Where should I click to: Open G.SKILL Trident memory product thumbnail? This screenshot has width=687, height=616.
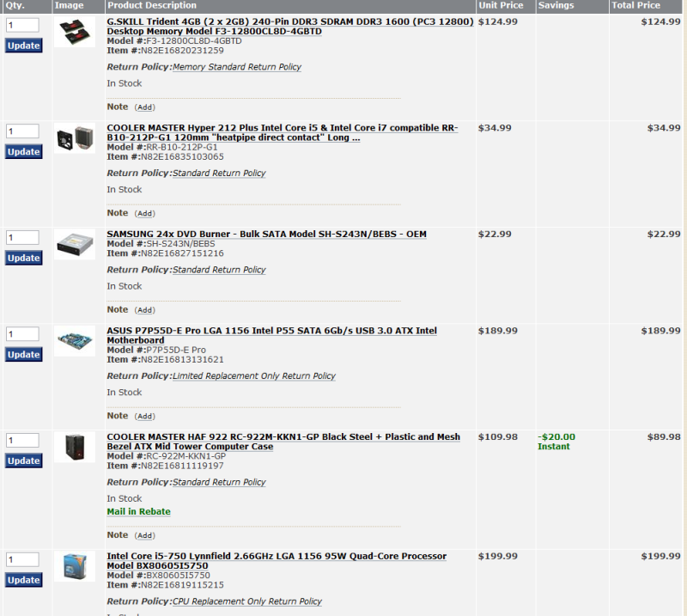(75, 32)
